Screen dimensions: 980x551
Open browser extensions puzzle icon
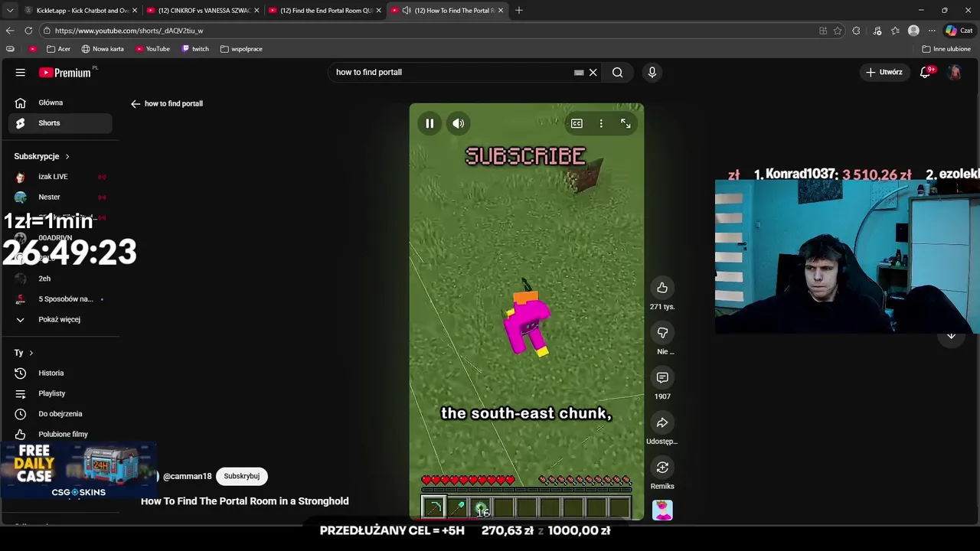[x=856, y=31]
